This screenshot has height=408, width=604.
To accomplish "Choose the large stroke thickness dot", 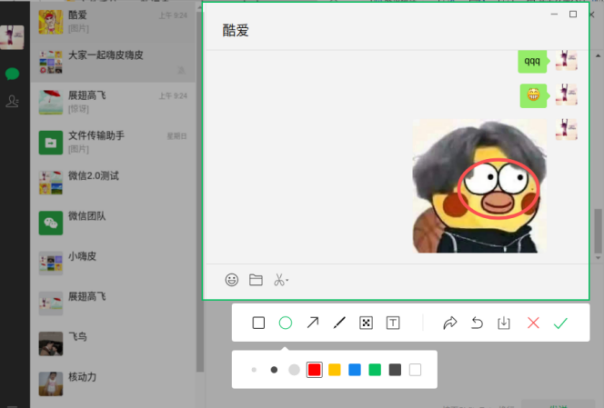I will (294, 370).
